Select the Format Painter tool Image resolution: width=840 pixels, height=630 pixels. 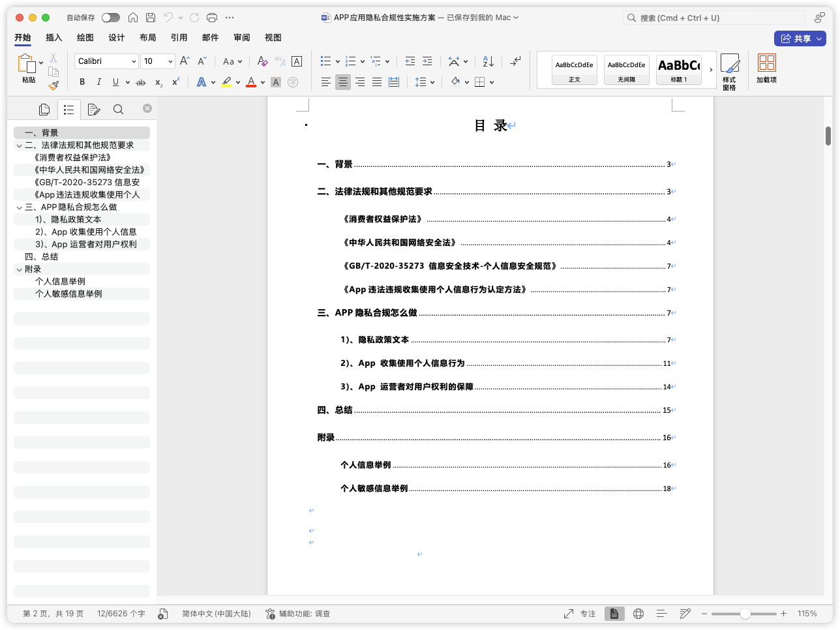coord(53,85)
